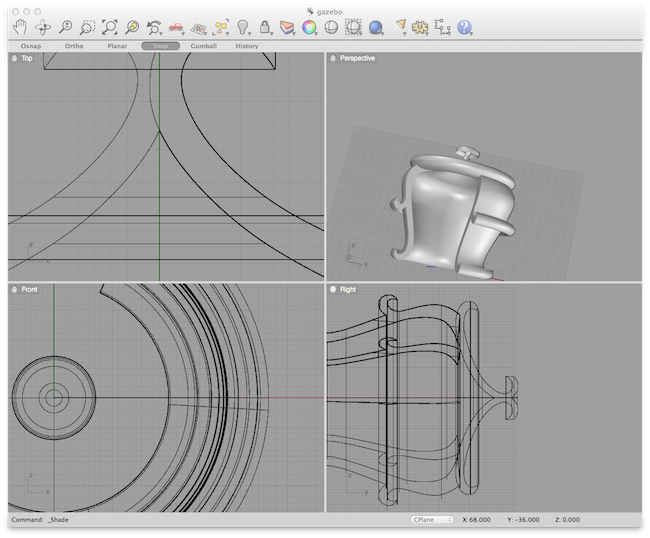Click the sphere with grid viewport icon
The width and height of the screenshot is (650, 538).
(353, 27)
